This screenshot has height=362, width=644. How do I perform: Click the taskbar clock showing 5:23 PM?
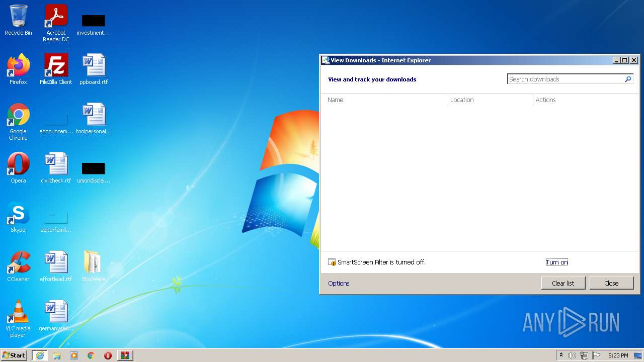pyautogui.click(x=618, y=355)
